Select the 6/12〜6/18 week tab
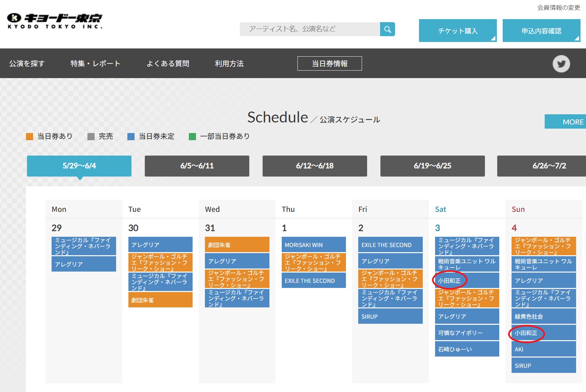This screenshot has width=586, height=392. [x=315, y=166]
